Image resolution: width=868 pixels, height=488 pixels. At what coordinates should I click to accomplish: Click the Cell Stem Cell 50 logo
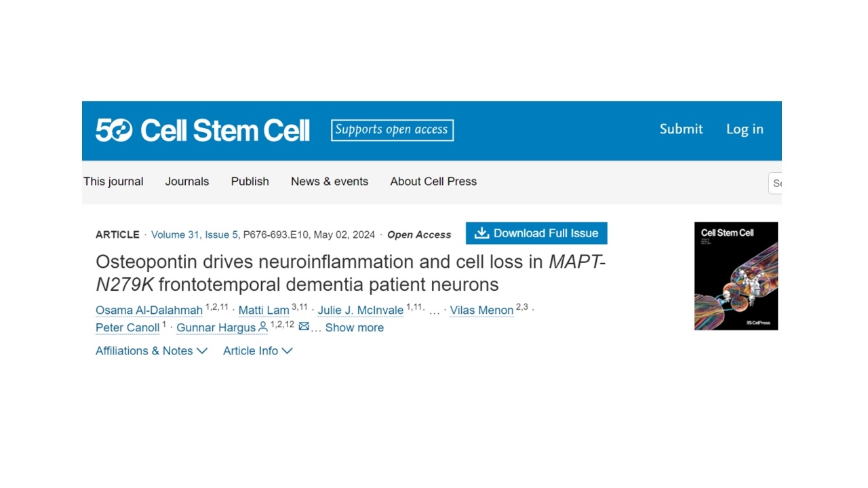tap(202, 130)
